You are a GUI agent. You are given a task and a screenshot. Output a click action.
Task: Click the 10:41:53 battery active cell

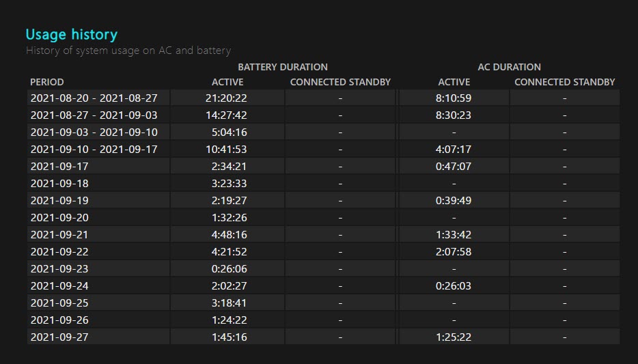pos(226,150)
